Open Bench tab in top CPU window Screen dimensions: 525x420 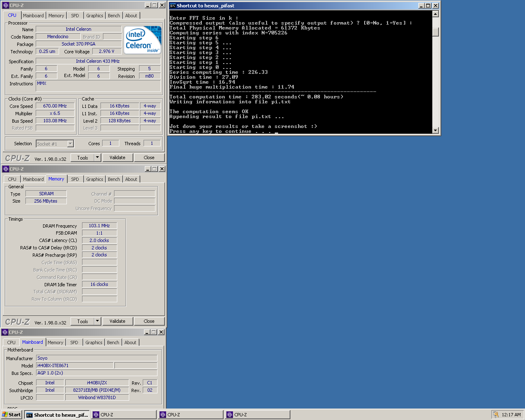114,16
